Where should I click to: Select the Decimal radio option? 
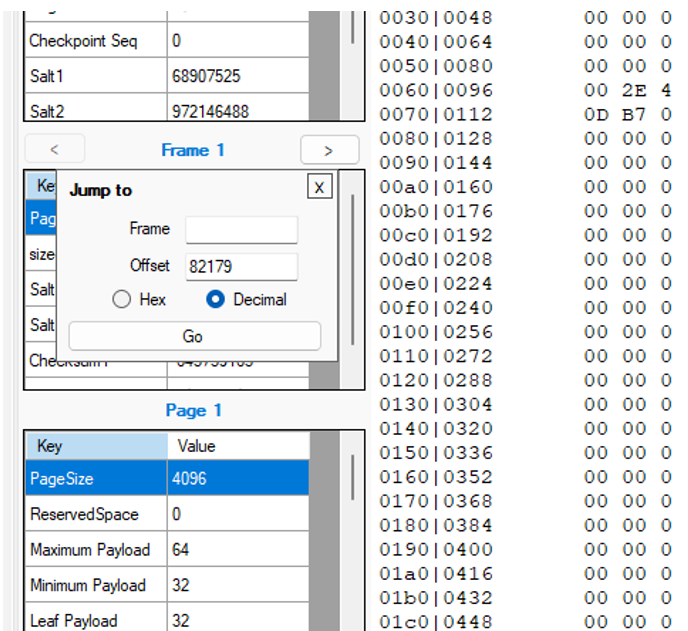pyautogui.click(x=215, y=299)
